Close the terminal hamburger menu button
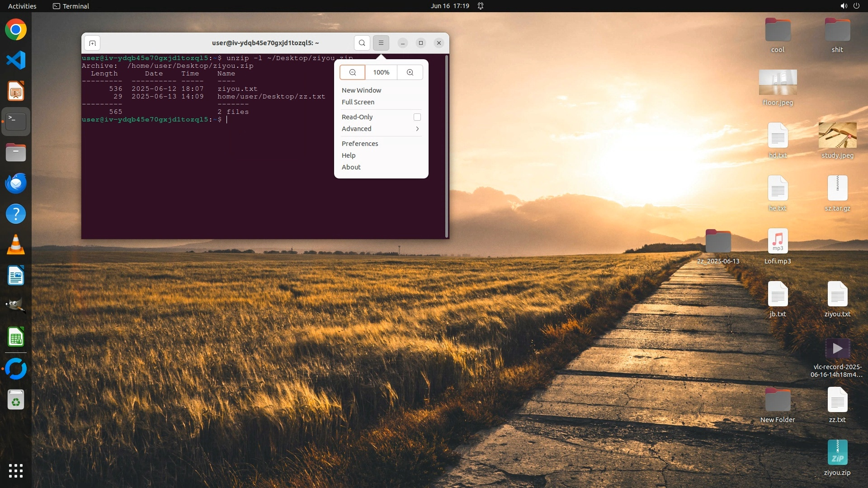The image size is (868, 488). (x=381, y=43)
